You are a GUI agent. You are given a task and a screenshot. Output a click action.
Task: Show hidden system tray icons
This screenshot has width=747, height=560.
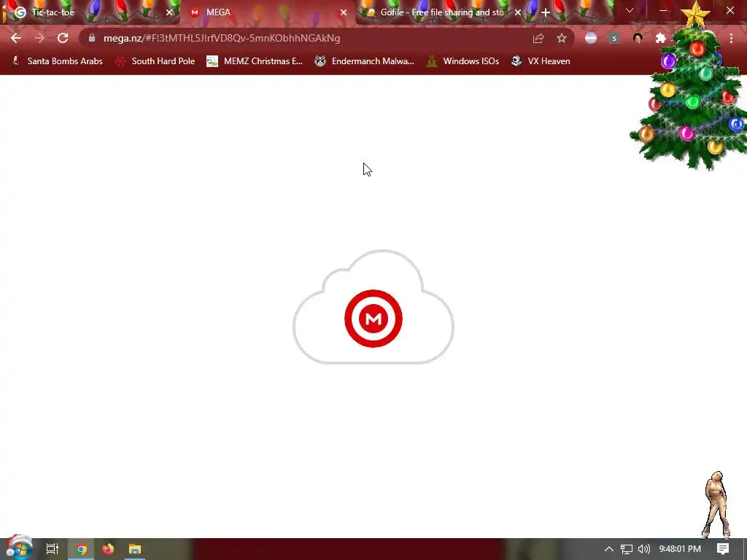click(x=609, y=549)
